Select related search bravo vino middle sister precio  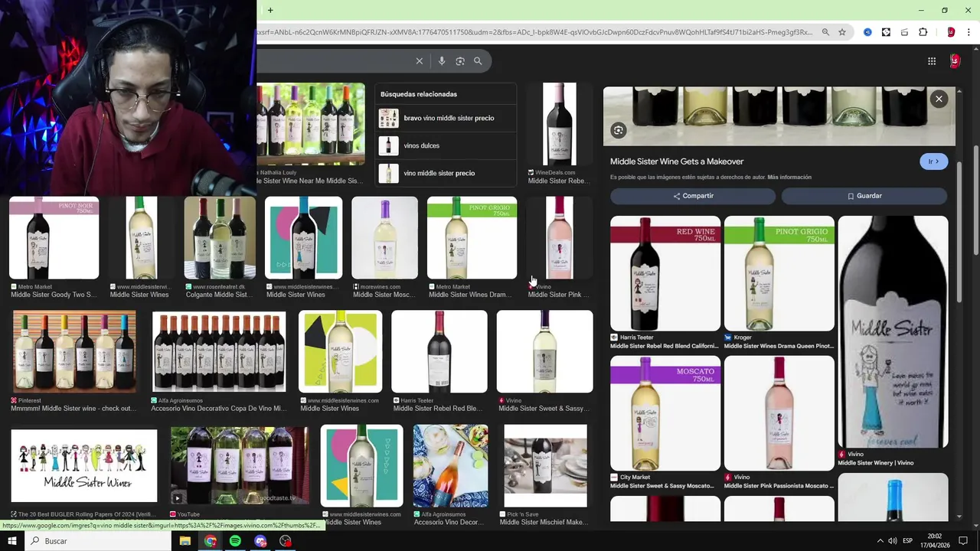click(x=446, y=118)
